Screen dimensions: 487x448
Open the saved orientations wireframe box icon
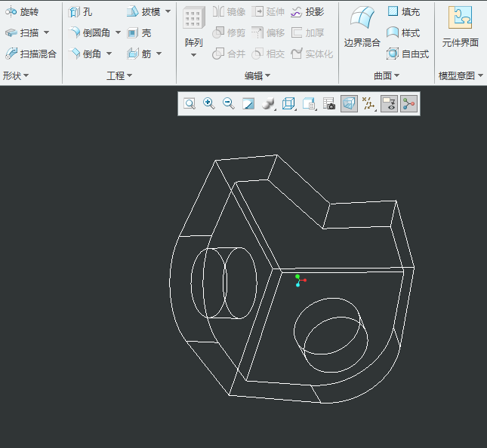click(x=288, y=103)
